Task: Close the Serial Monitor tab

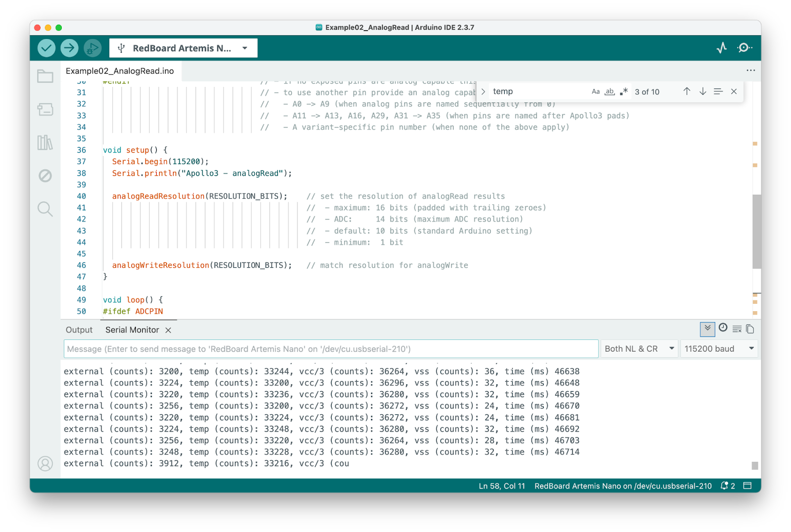Action: click(168, 330)
